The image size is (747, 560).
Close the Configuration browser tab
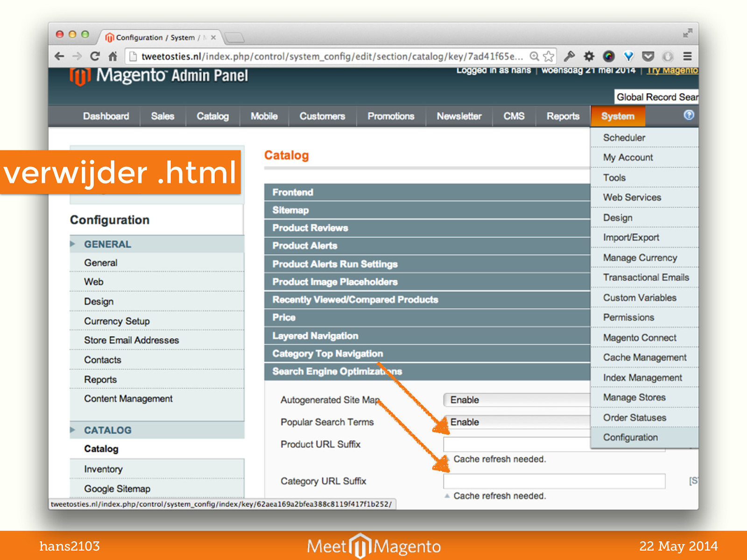tap(213, 38)
